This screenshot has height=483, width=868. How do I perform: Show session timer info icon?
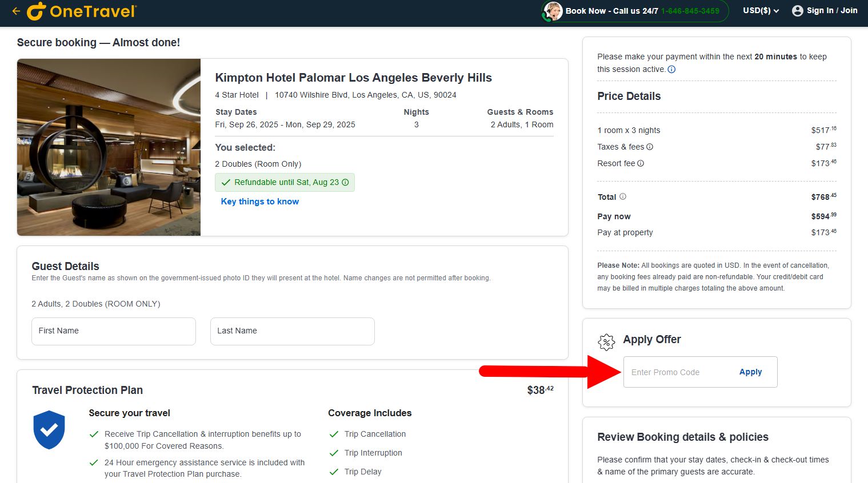click(x=671, y=70)
